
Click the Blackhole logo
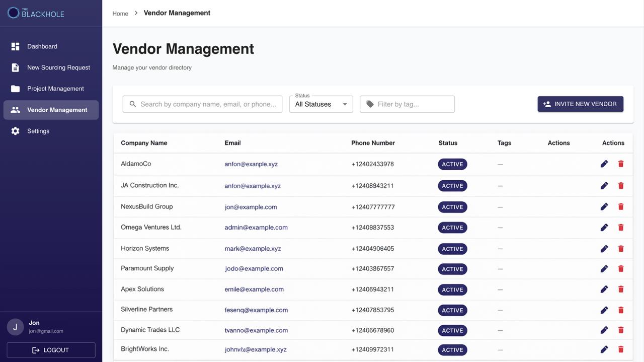pyautogui.click(x=36, y=13)
